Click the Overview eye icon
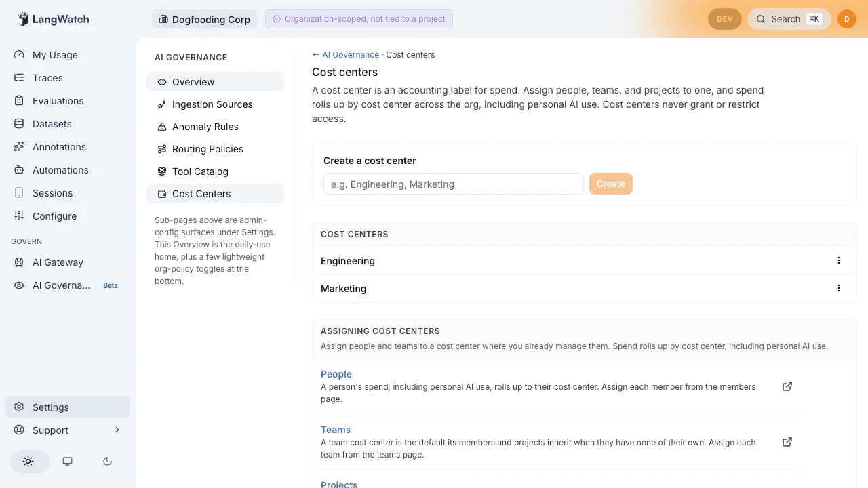The image size is (868, 488). [162, 82]
